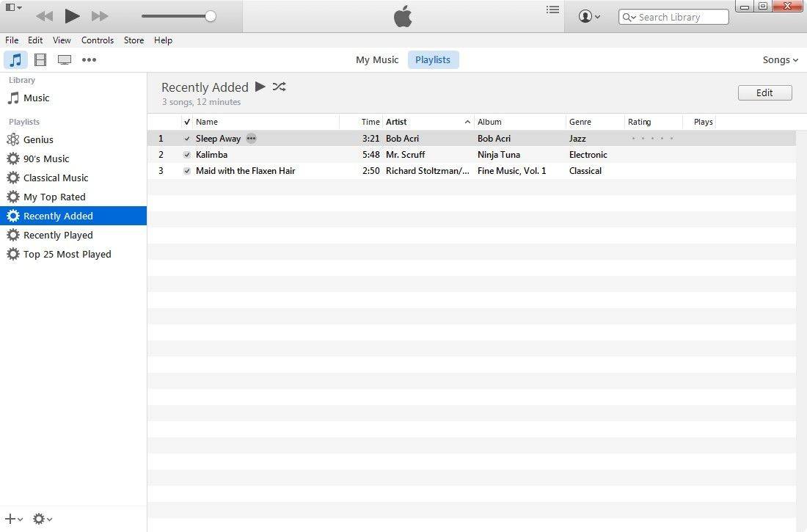
Task: Open the add playlist plus dropdown
Action: click(14, 519)
